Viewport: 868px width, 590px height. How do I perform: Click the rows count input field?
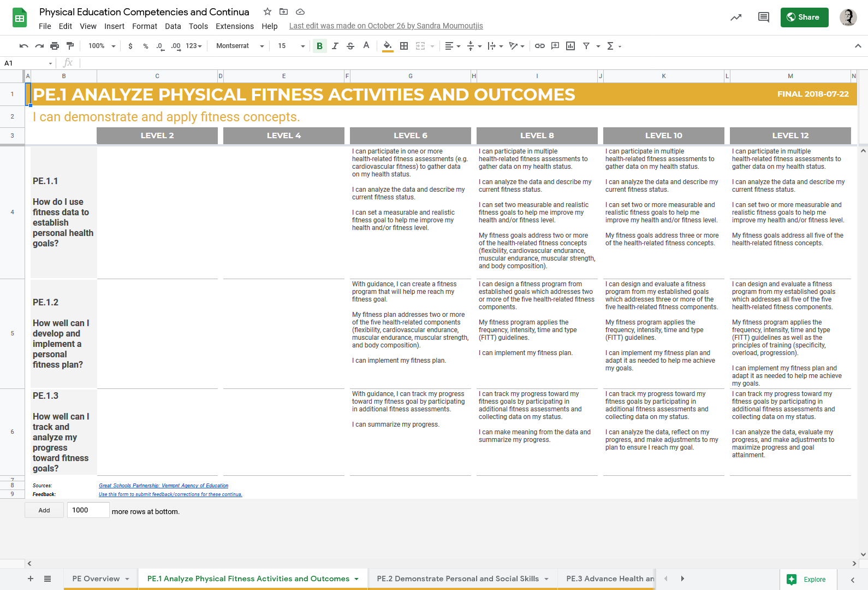pyautogui.click(x=88, y=510)
